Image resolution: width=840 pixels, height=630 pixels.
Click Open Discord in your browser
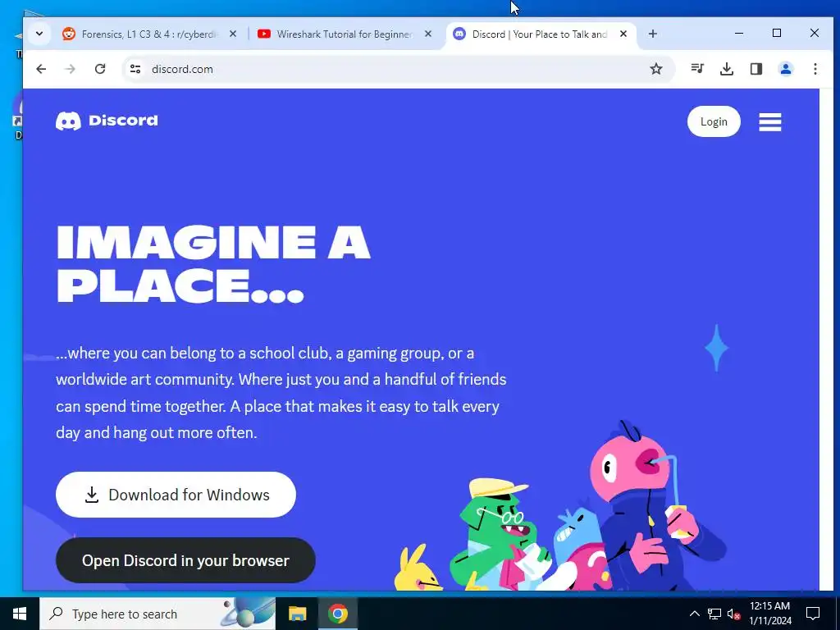coord(185,560)
